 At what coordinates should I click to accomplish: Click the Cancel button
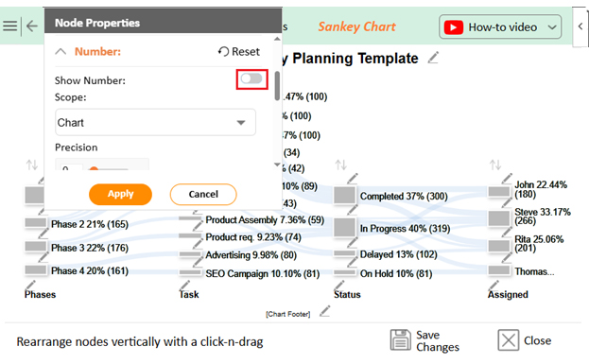[x=203, y=194]
